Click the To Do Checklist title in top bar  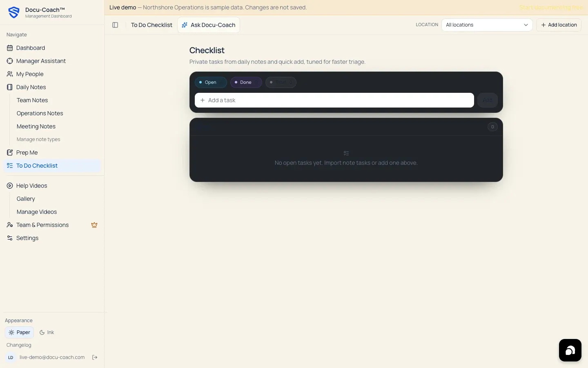tap(151, 25)
